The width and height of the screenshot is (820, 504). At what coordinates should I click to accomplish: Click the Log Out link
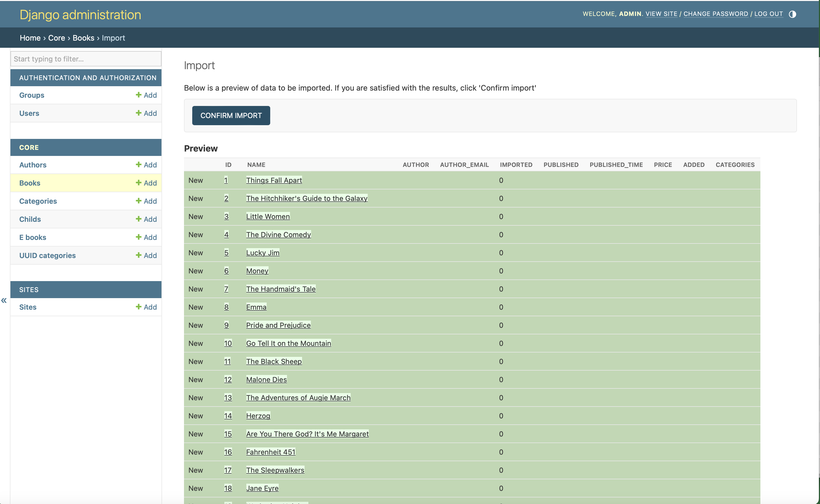coord(768,14)
